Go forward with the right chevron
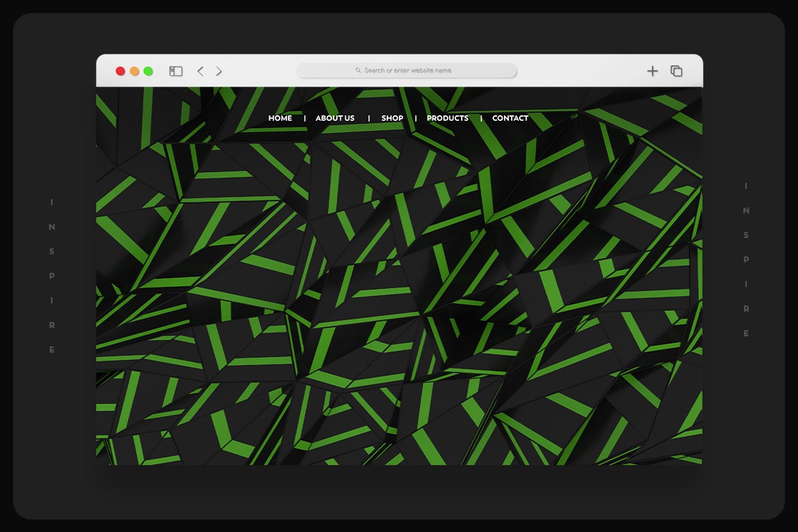The height and width of the screenshot is (532, 798). click(x=219, y=71)
